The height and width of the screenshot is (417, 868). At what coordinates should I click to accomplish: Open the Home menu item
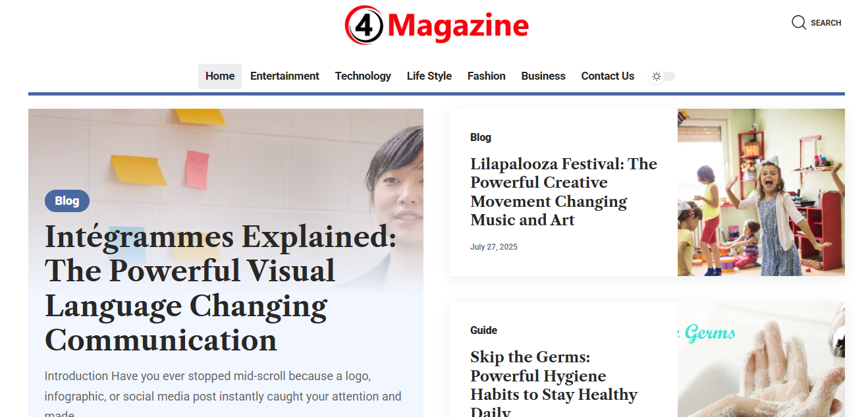220,76
